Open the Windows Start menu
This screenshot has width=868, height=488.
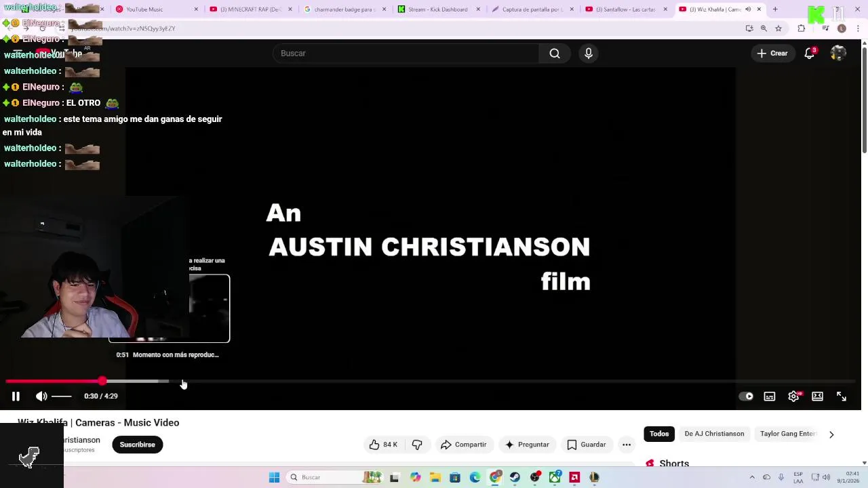coord(274,477)
